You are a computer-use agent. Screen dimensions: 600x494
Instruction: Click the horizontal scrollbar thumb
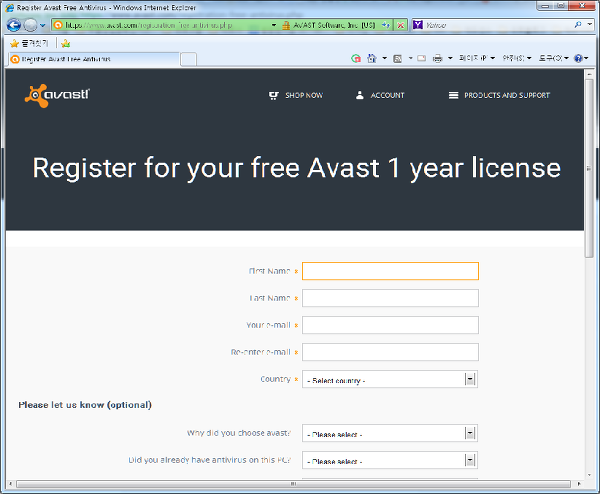coord(293,484)
